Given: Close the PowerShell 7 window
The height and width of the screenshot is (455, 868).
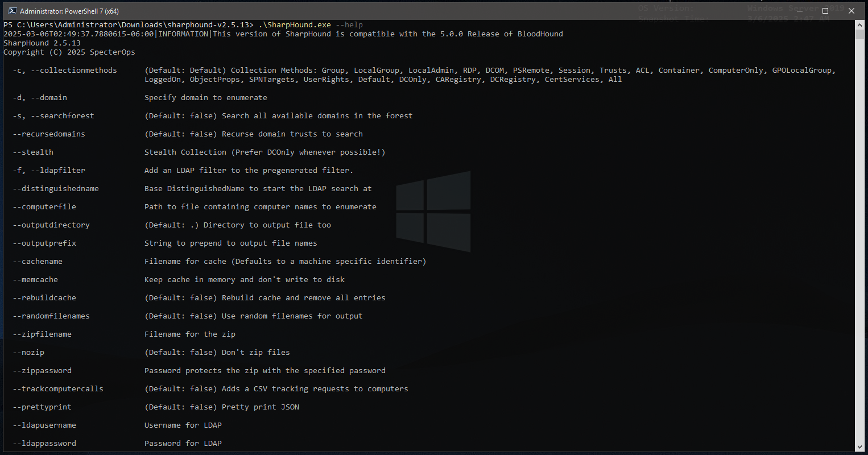Looking at the screenshot, I should click(852, 11).
